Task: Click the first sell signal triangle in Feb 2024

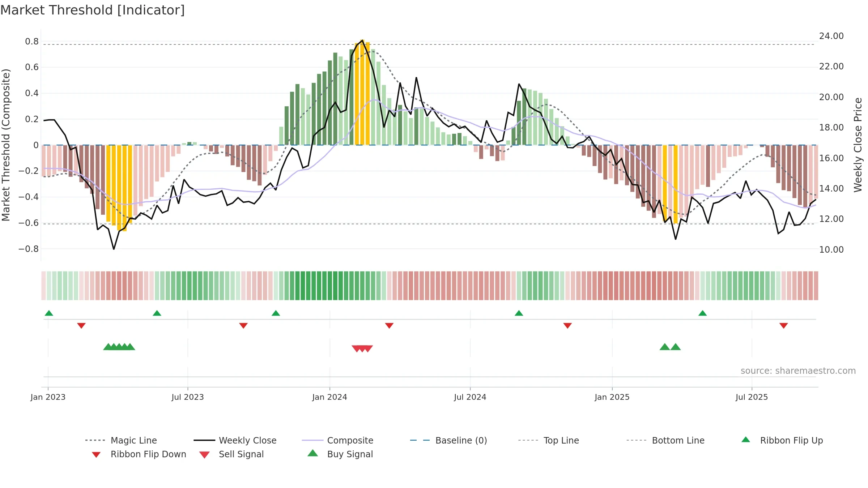Action: pos(357,348)
